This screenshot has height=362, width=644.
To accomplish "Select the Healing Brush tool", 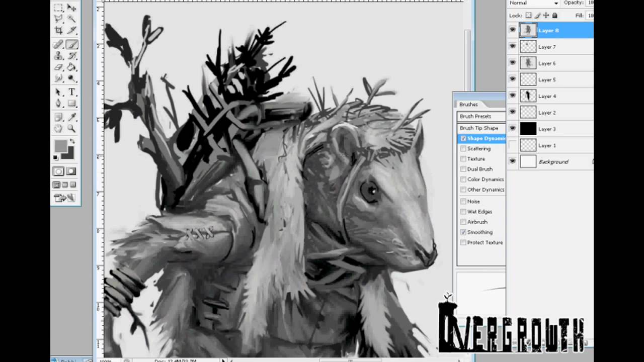I will (59, 45).
